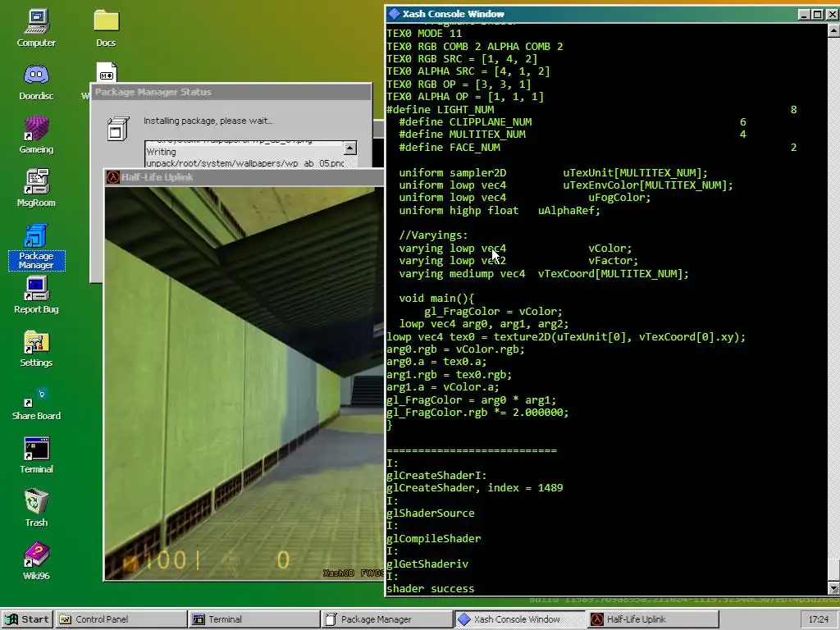Click the 'void main(){' console line

coord(436,299)
